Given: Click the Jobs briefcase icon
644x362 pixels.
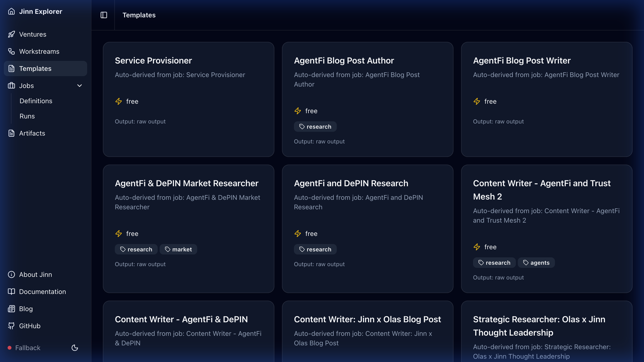Looking at the screenshot, I should point(12,86).
